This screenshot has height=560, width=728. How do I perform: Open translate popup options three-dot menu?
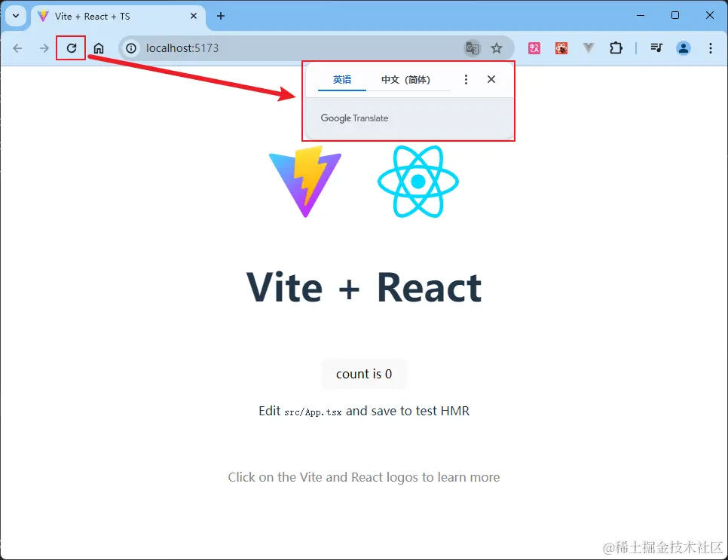point(466,79)
